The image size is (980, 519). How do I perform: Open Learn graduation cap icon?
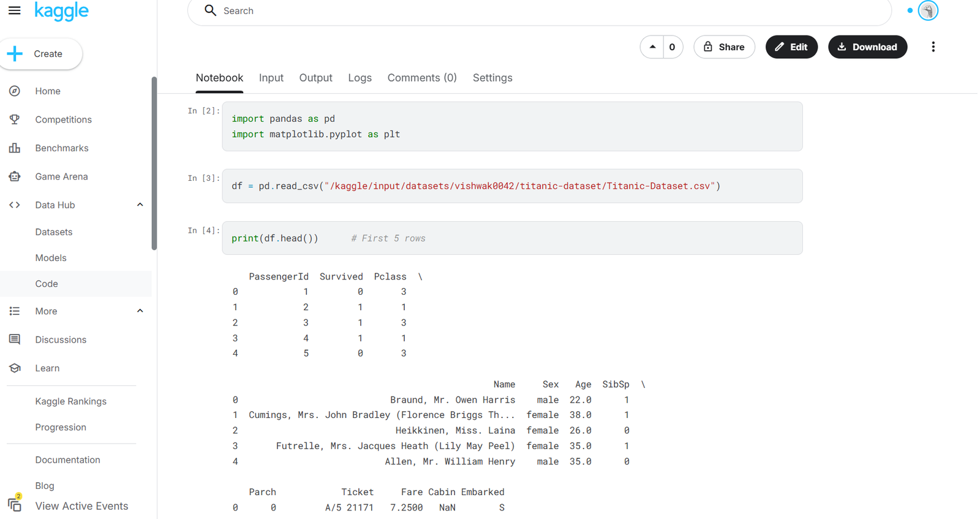click(x=15, y=368)
